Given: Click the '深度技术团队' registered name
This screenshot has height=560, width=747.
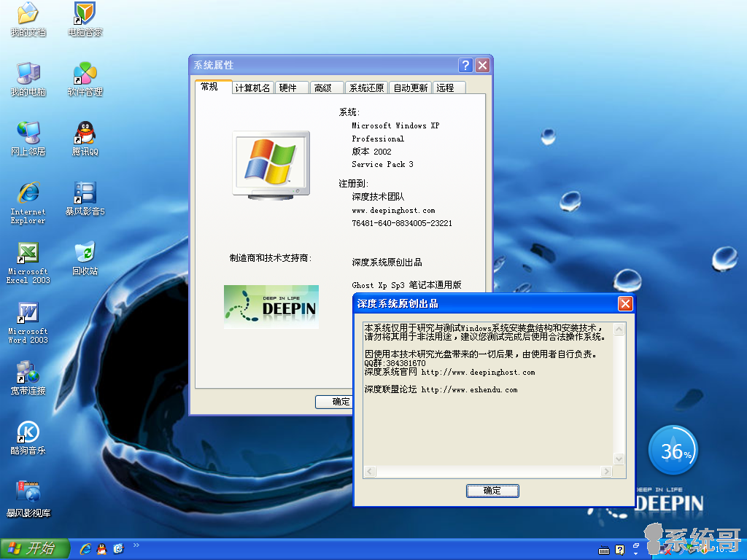Looking at the screenshot, I should [378, 197].
